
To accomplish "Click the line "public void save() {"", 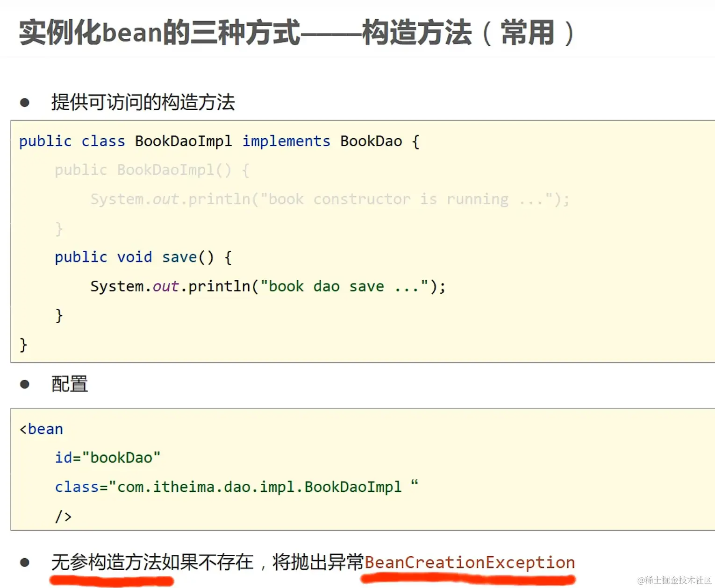I will pyautogui.click(x=143, y=257).
